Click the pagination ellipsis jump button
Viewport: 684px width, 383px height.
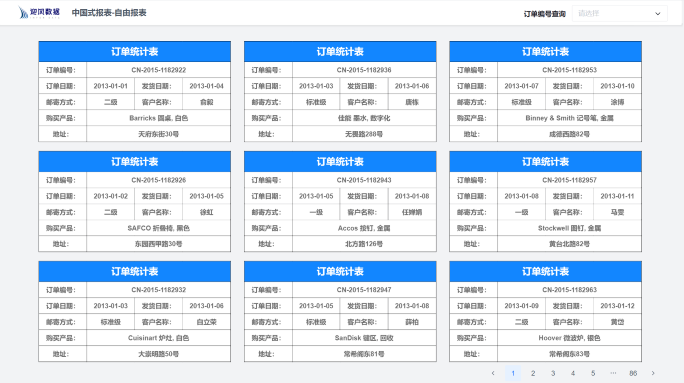point(613,373)
